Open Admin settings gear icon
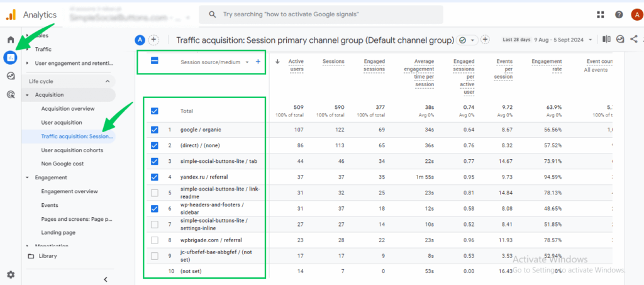 11,274
